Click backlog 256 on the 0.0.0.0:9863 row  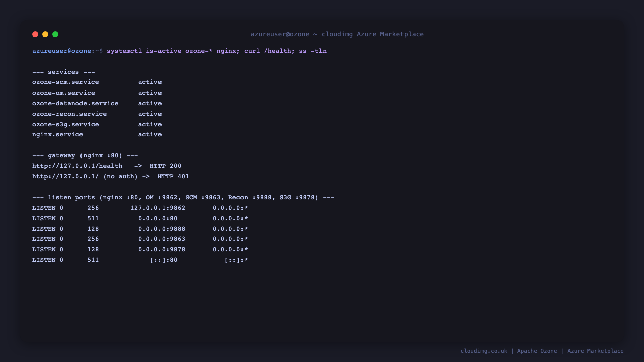click(x=93, y=239)
